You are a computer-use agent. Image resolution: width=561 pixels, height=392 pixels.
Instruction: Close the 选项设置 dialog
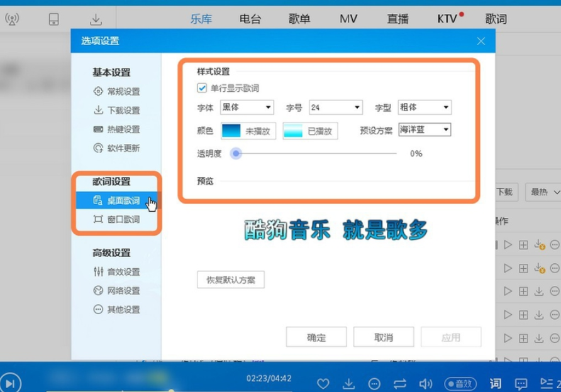(481, 41)
